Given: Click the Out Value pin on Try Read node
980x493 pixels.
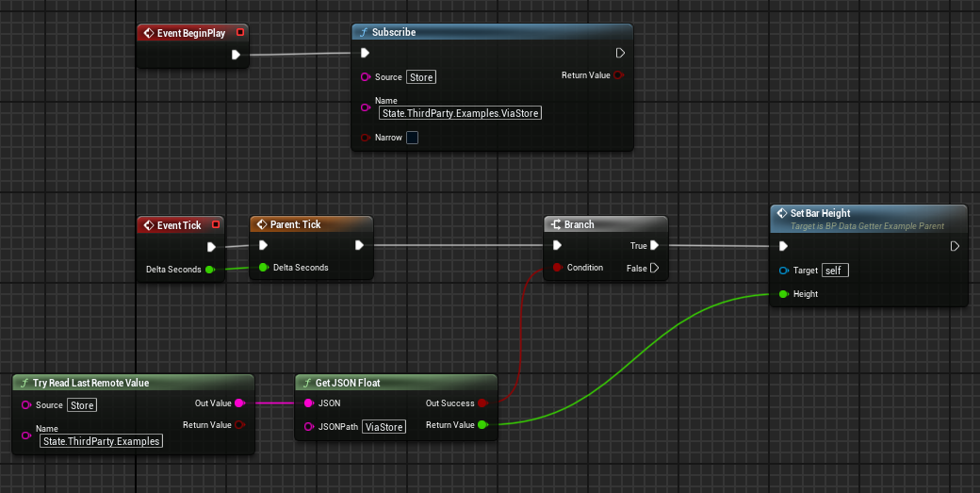Looking at the screenshot, I should pyautogui.click(x=239, y=403).
